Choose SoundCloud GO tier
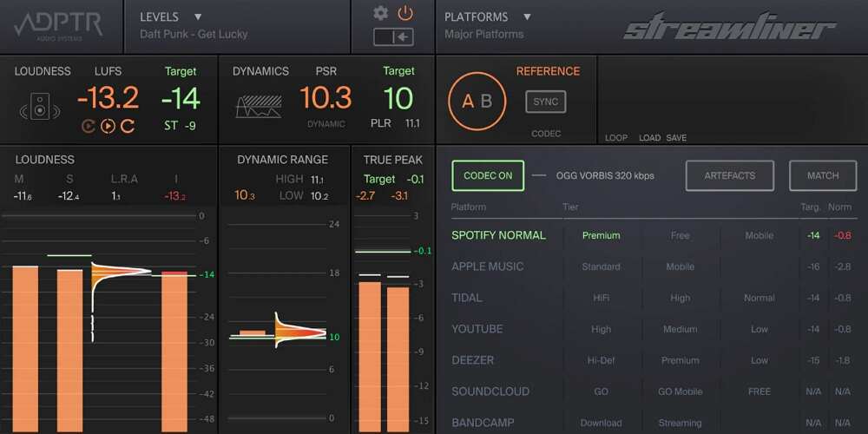 602,391
